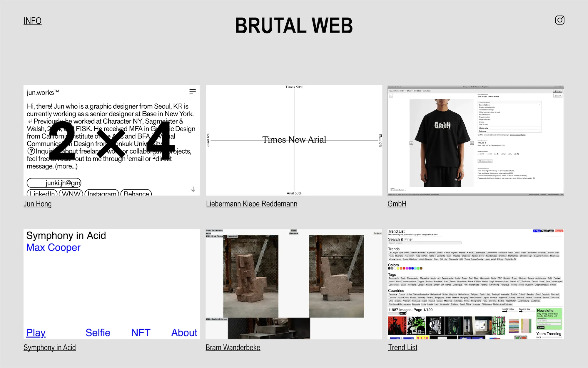Click the right » arrow beside the t-shirt photo
This screenshot has width=588, height=368.
[x=472, y=143]
